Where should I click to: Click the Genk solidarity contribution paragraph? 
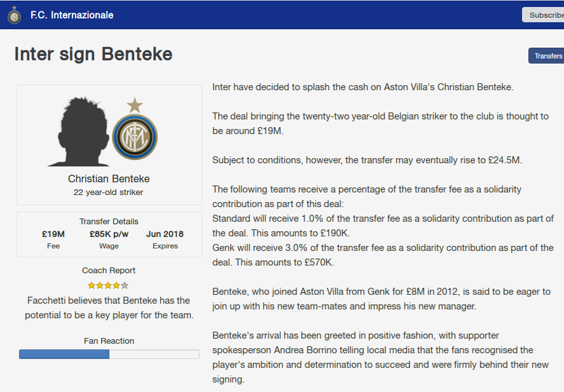pos(383,255)
